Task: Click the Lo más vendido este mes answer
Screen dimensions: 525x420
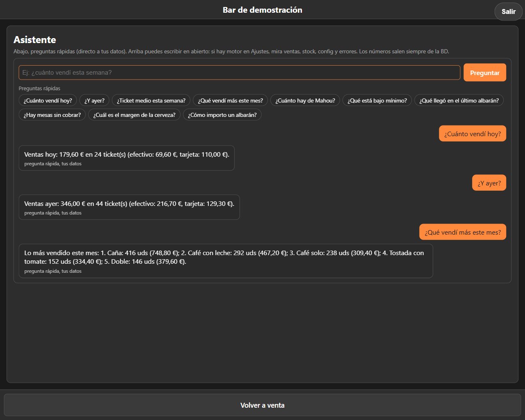Action: [x=226, y=261]
